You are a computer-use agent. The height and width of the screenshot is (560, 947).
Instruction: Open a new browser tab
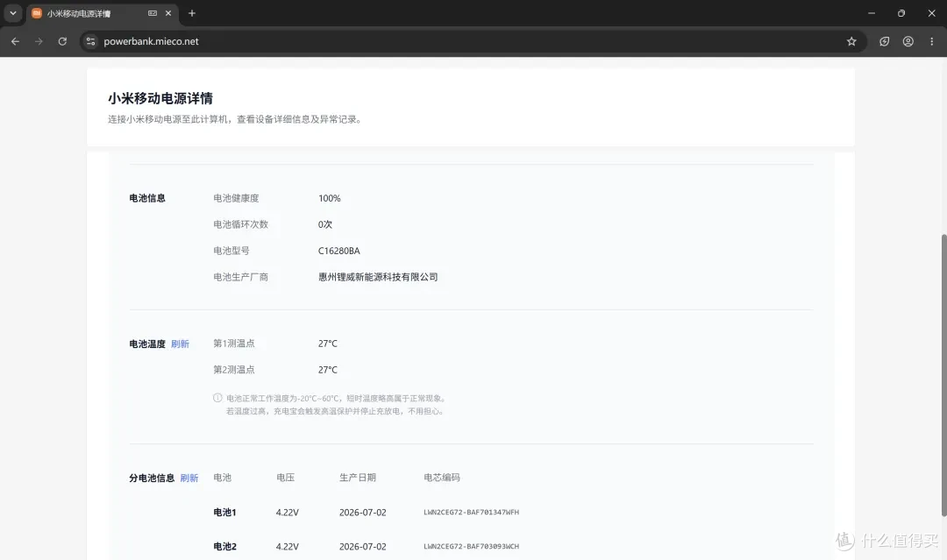pyautogui.click(x=192, y=13)
